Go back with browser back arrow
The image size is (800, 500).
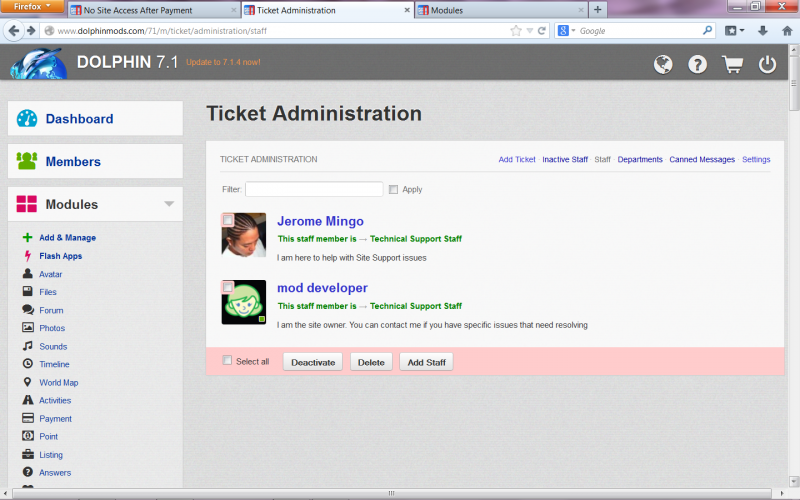pyautogui.click(x=14, y=31)
